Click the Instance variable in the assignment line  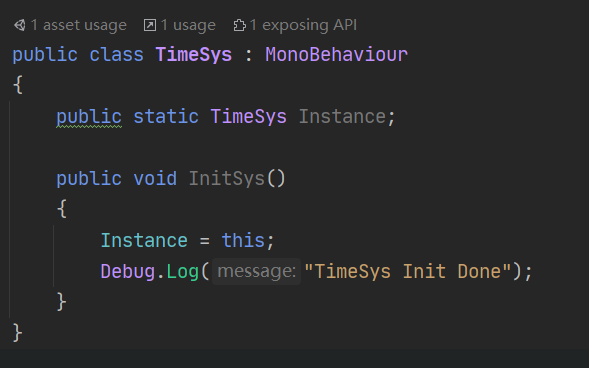point(144,240)
